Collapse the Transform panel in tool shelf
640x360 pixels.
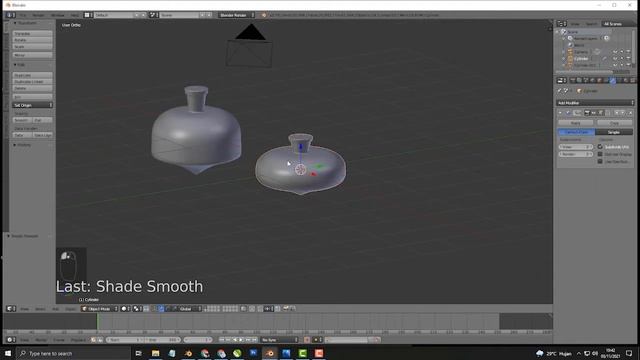coord(15,23)
